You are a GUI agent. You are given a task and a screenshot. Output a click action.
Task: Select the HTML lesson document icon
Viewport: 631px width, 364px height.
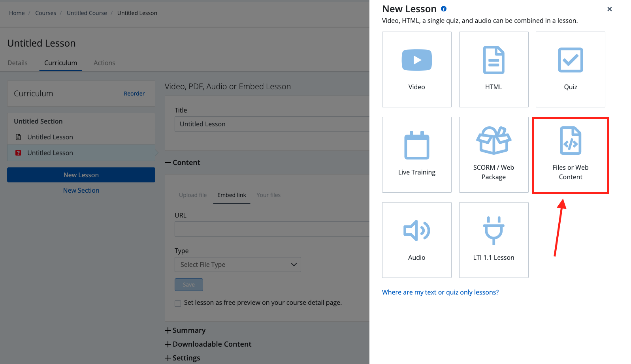[x=493, y=60]
